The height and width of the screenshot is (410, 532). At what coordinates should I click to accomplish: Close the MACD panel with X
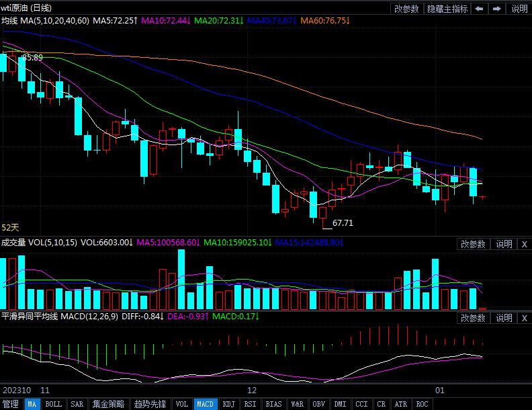(x=524, y=318)
